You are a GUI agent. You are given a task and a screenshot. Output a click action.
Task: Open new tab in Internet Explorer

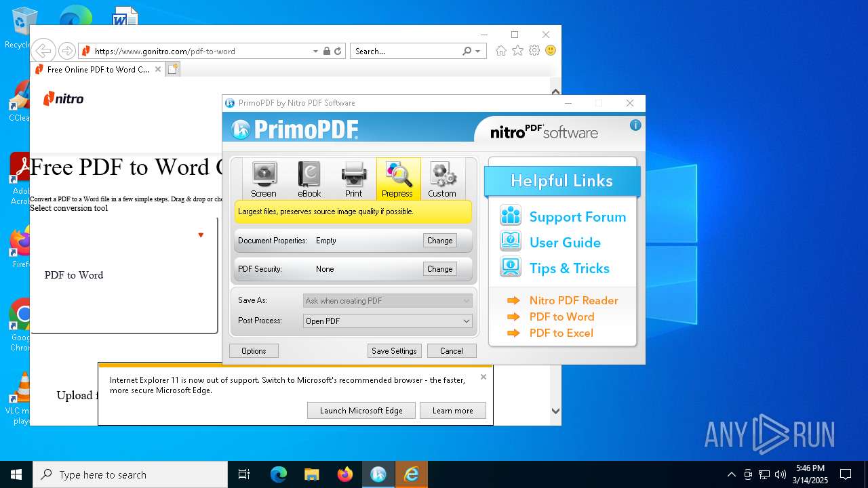[173, 69]
